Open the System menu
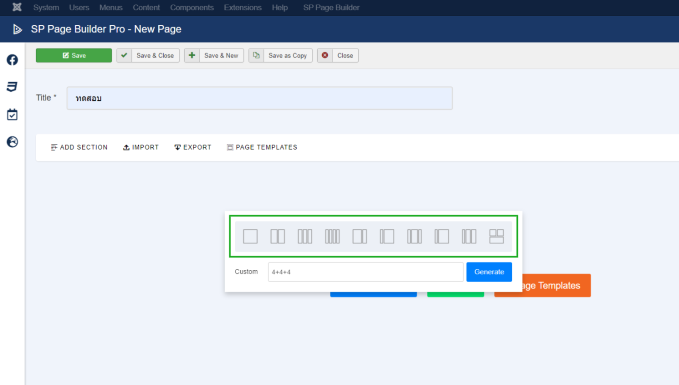This screenshot has height=385, width=679. click(x=46, y=7)
